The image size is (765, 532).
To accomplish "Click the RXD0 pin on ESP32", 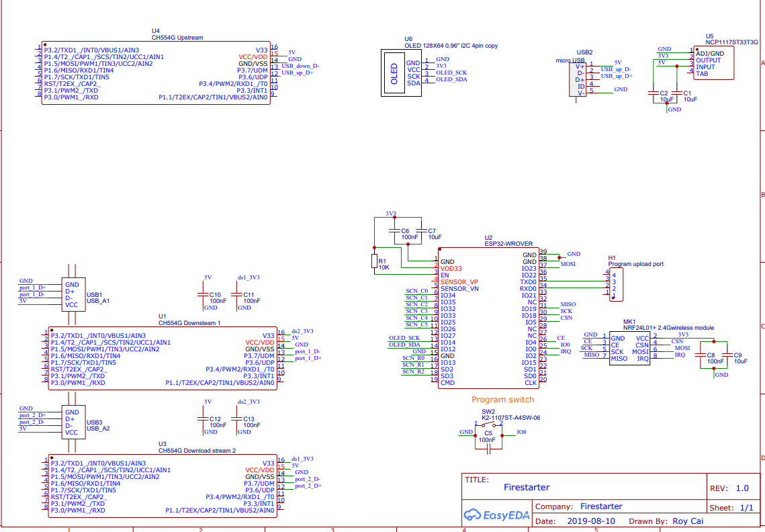I will pyautogui.click(x=528, y=289).
